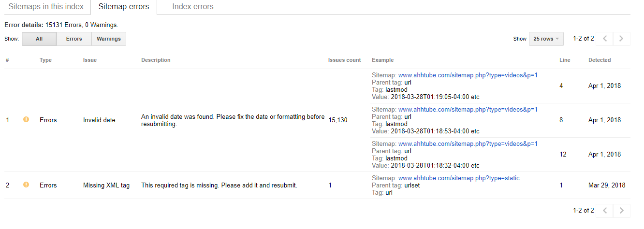The width and height of the screenshot is (644, 229).
Task: Open the 25 rows dropdown
Action: [546, 39]
